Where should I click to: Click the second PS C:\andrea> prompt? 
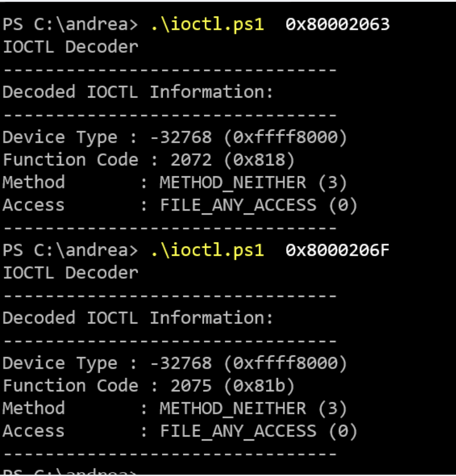point(70,250)
